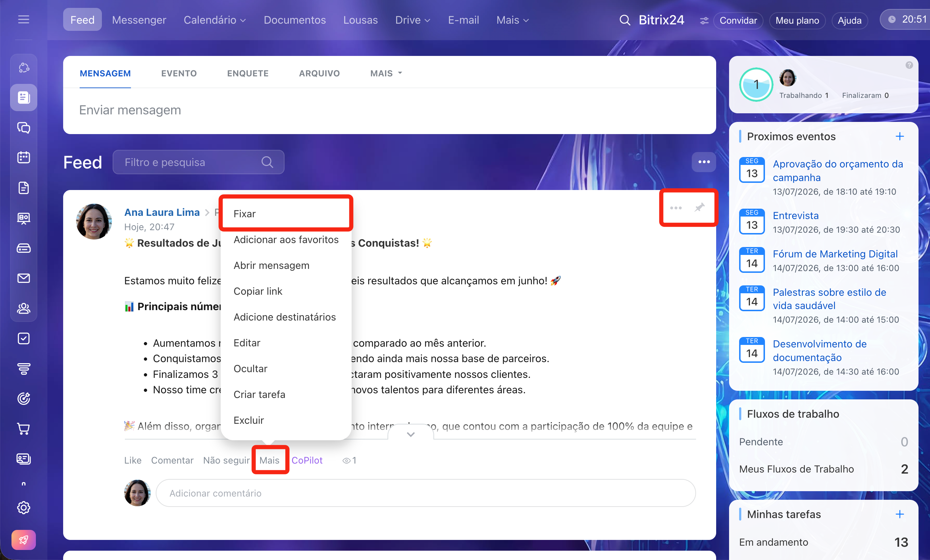Open the Boards presentation icon in sidebar
The image size is (930, 560).
click(x=24, y=218)
